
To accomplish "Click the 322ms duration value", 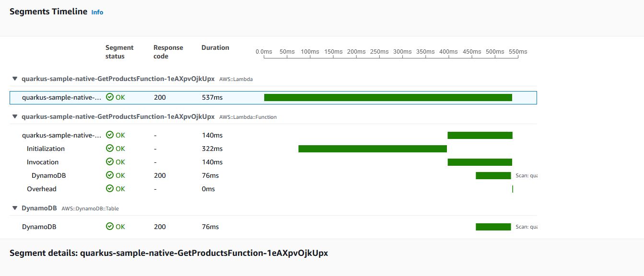I will pos(212,149).
